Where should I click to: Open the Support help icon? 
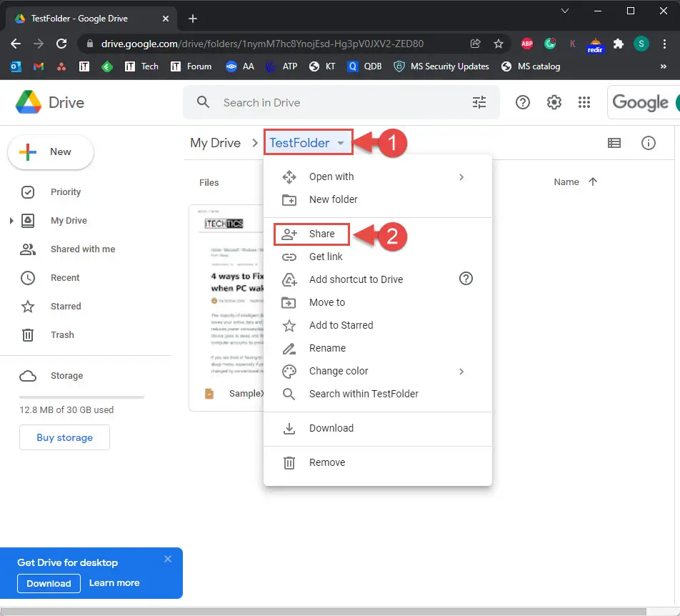click(523, 102)
